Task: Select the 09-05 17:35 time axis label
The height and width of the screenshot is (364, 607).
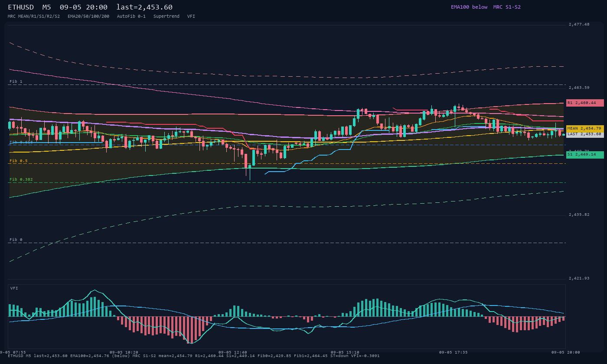Action: click(x=454, y=352)
